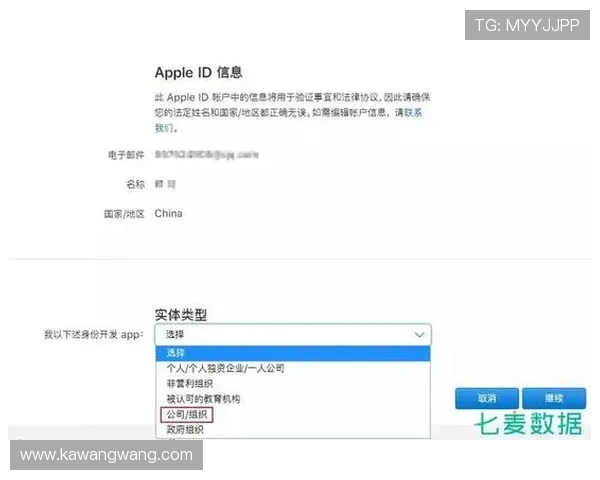Open the 联系我们 contact link
This screenshot has width=600, height=480.
(413, 113)
